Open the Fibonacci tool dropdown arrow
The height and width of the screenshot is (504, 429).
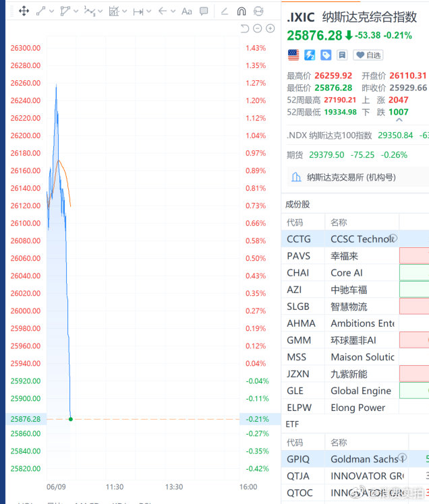click(x=125, y=11)
